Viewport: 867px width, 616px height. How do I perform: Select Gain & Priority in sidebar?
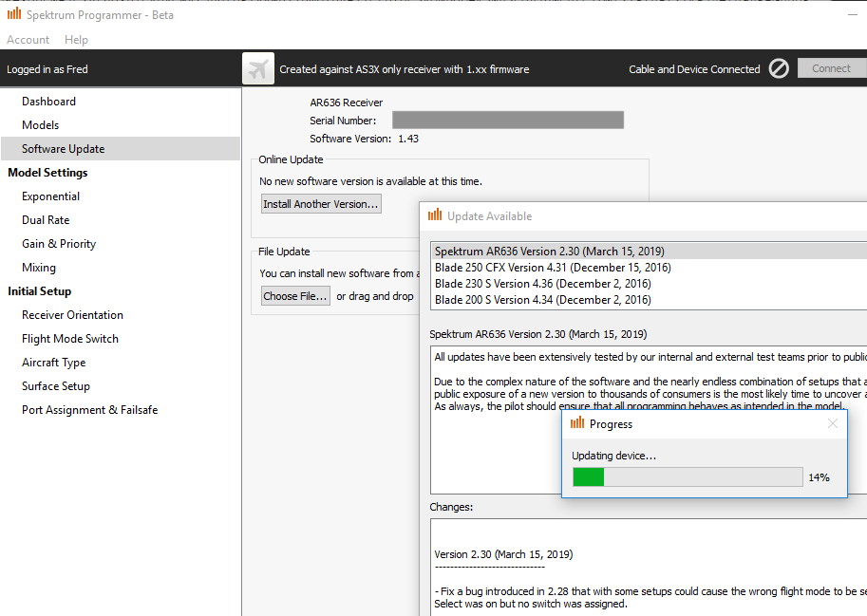[59, 244]
